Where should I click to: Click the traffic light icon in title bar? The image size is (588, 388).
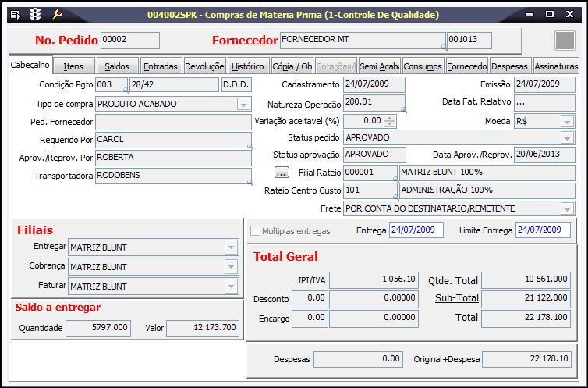(x=35, y=15)
